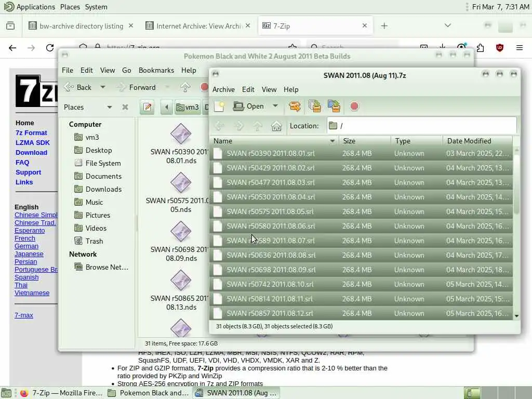Click the file manager Up folder icon
Image resolution: width=532 pixels, height=399 pixels.
coord(185,87)
